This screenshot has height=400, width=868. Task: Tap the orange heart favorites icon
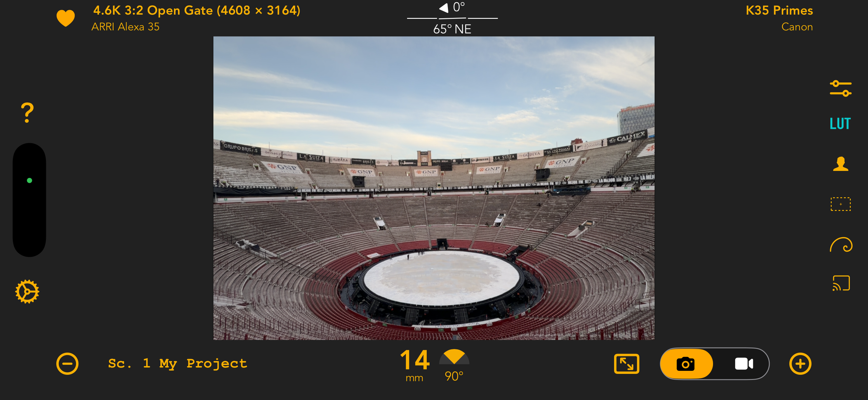click(x=66, y=18)
